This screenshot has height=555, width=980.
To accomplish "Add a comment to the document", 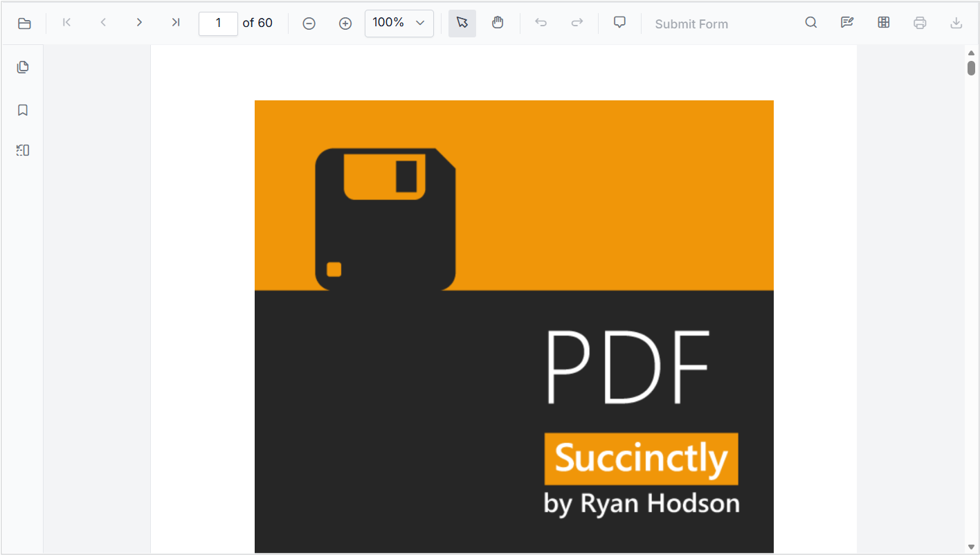I will [x=619, y=22].
